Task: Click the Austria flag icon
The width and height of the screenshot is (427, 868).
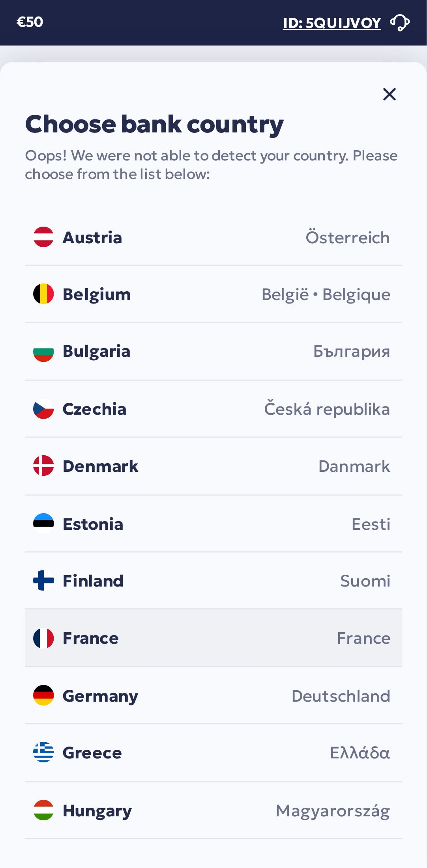Action: pyautogui.click(x=43, y=237)
